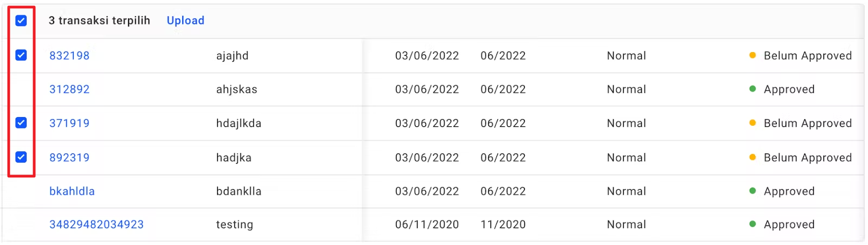
Task: Click the green Approved dot for bkahldla
Action: pos(752,191)
